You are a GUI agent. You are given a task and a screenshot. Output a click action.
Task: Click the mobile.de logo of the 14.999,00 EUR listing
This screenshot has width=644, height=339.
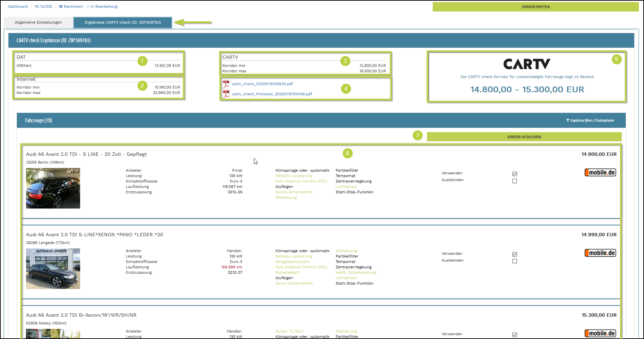coord(600,253)
